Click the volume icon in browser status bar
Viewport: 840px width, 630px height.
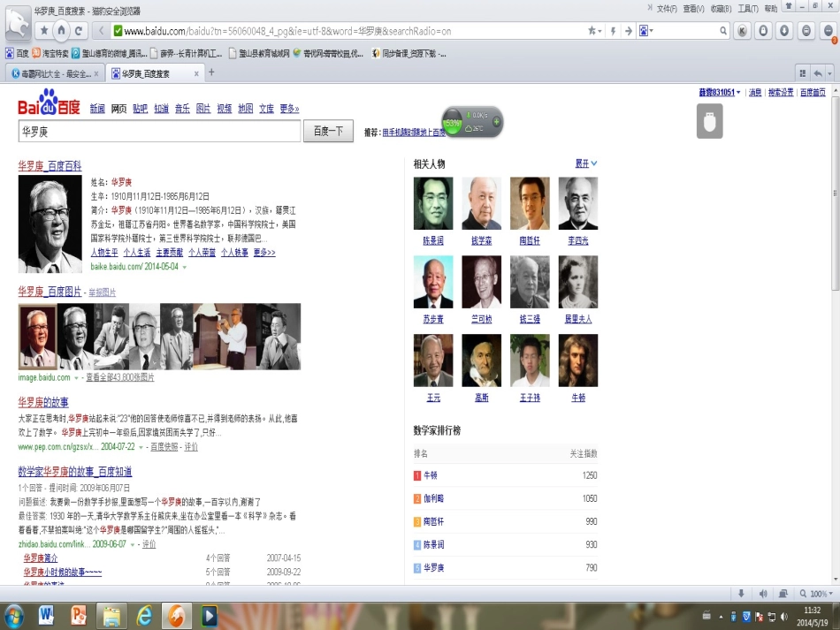763,594
